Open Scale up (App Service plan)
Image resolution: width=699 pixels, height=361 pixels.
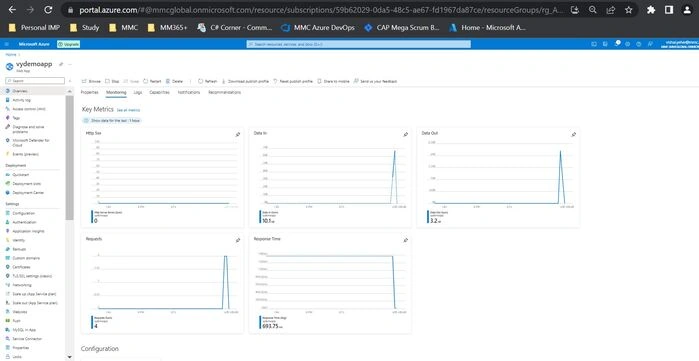point(33,294)
